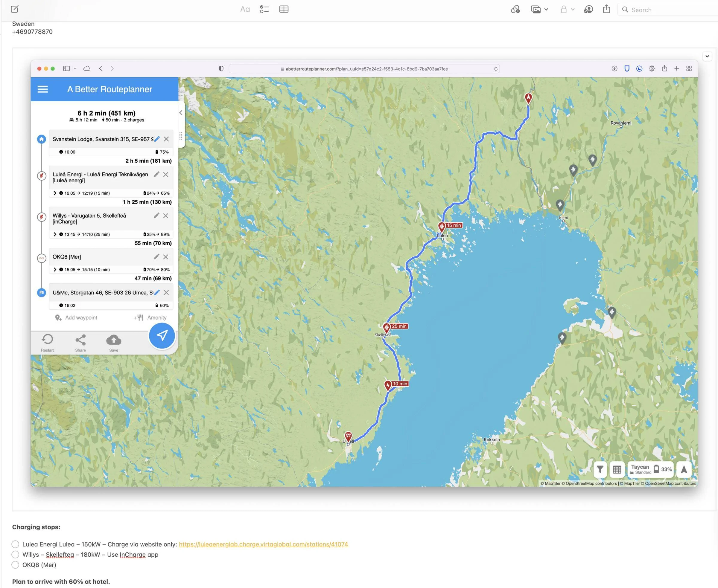718x588 pixels.
Task: Open the attachment options chevron above the image
Action: 707,56
